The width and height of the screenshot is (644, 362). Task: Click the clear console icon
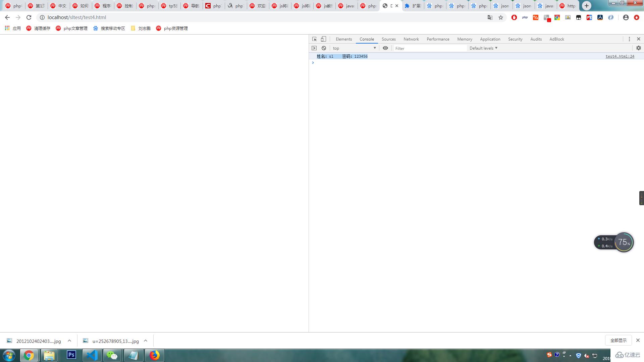[x=324, y=48]
